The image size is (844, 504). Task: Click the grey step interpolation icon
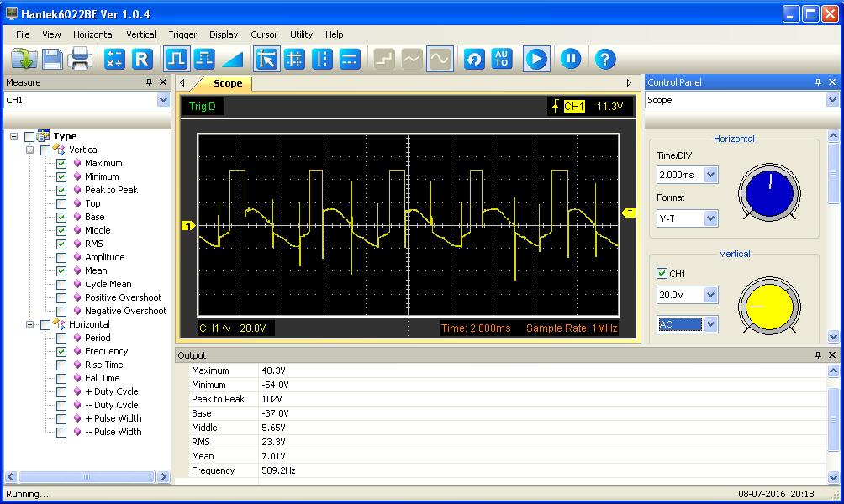click(384, 59)
